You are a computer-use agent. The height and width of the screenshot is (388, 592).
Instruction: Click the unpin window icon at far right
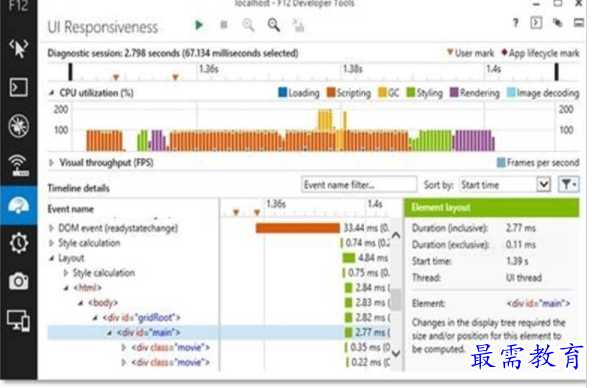pos(579,23)
